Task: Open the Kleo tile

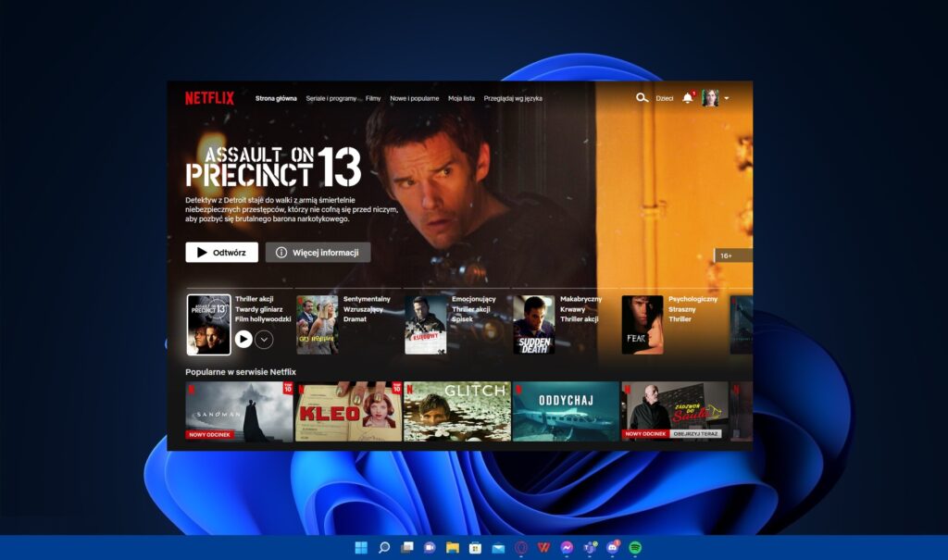Action: [x=348, y=411]
